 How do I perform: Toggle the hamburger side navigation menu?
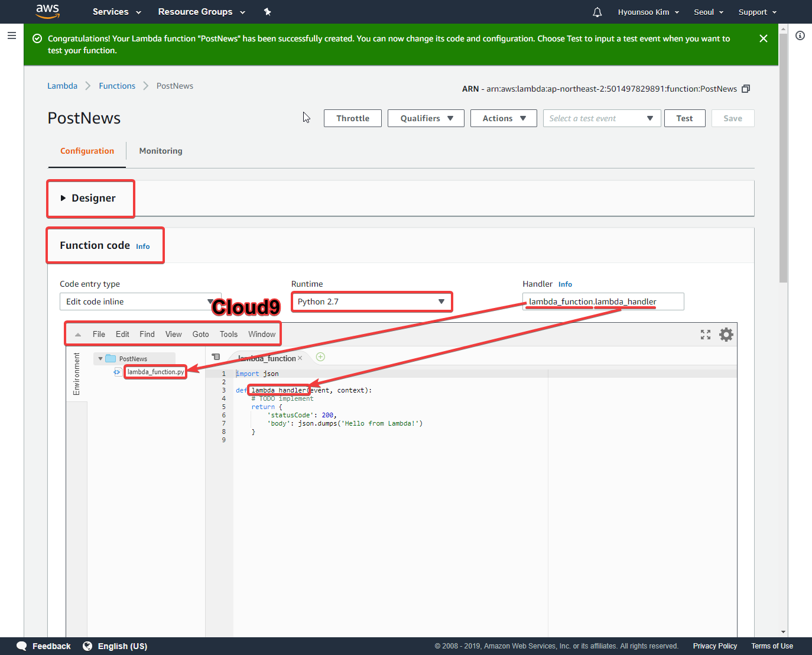pos(11,35)
